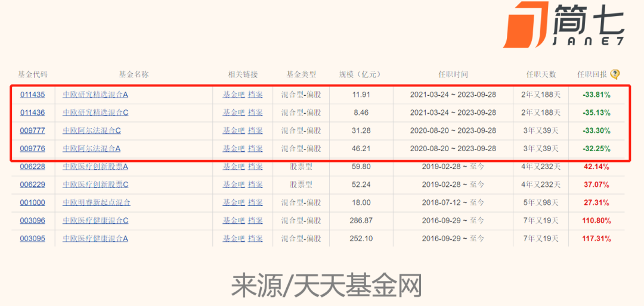Viewport: 644px width, 306px height.
Task: Click the help icon beside 任职回报
Action: [615, 74]
